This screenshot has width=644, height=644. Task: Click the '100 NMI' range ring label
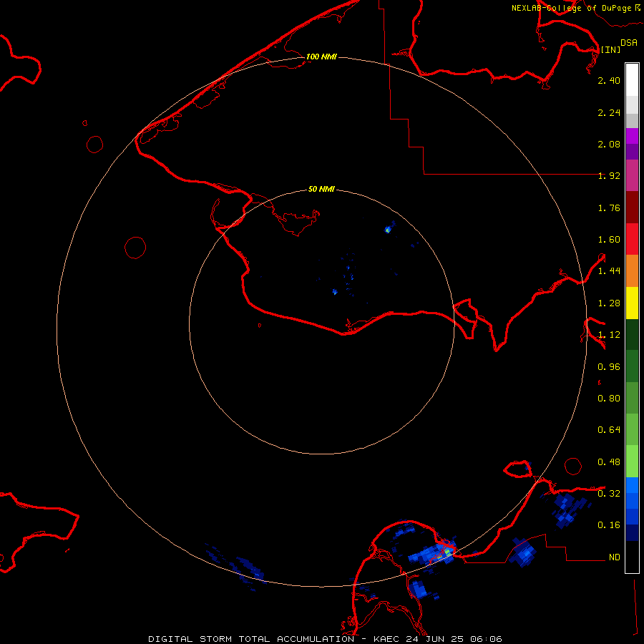click(321, 57)
